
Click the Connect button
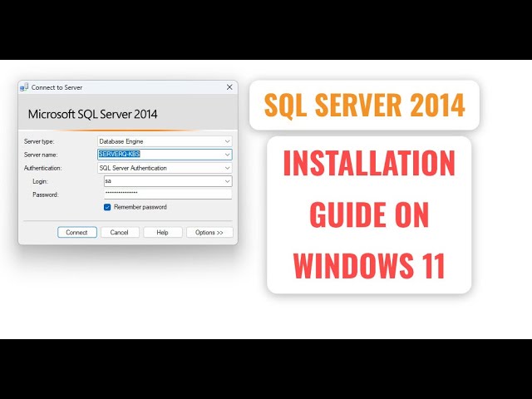point(77,233)
